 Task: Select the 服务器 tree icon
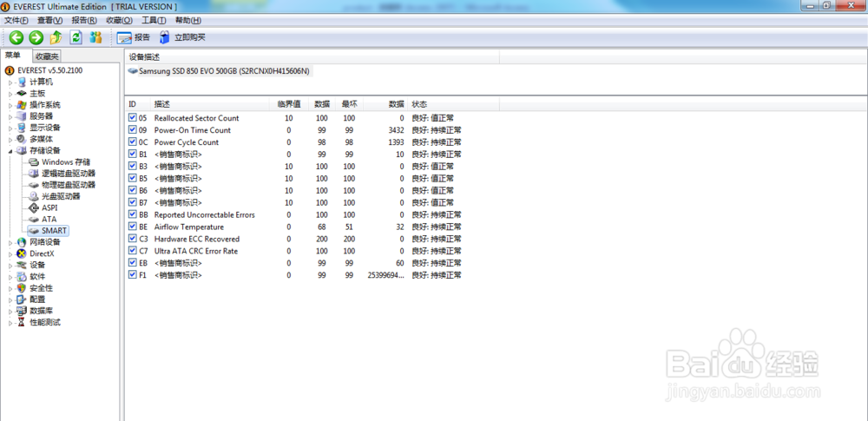[22, 116]
